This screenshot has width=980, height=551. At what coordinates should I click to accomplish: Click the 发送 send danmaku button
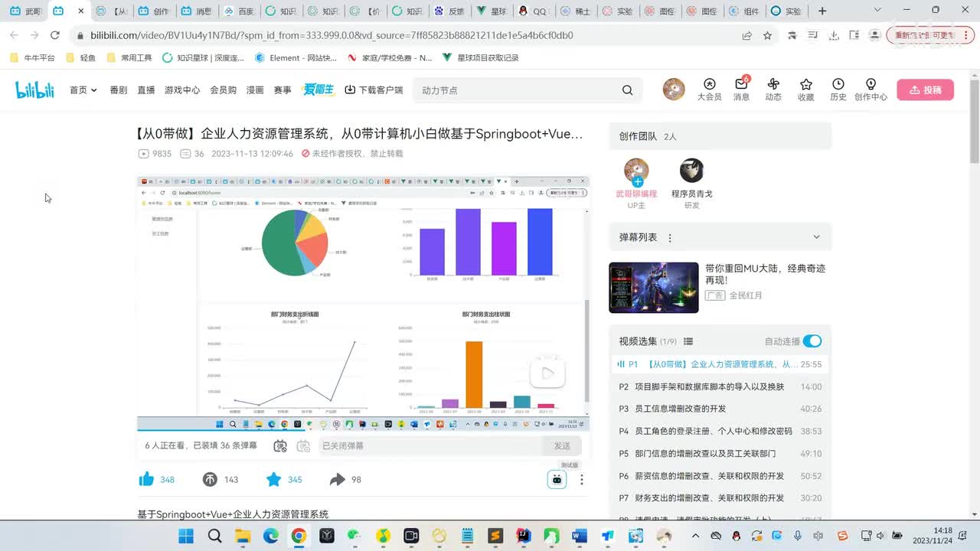(x=562, y=445)
